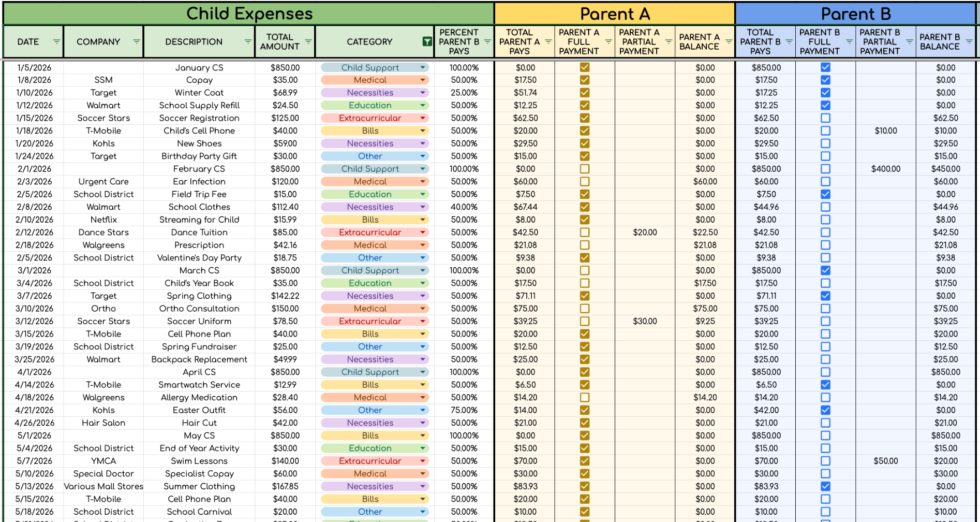Open Necessities category dropdown for Winter Coat
The height and width of the screenshot is (522, 980).
(423, 93)
